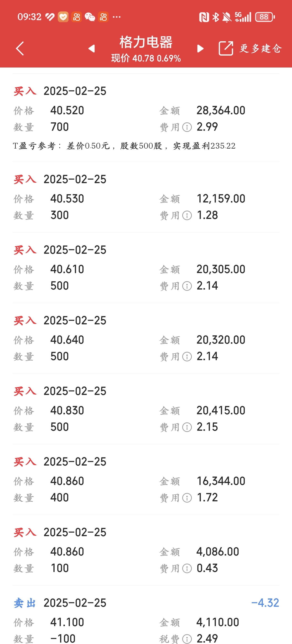The width and height of the screenshot is (292, 644).
Task: Tap fee info icon for 0.43 fee
Action: [x=187, y=568]
